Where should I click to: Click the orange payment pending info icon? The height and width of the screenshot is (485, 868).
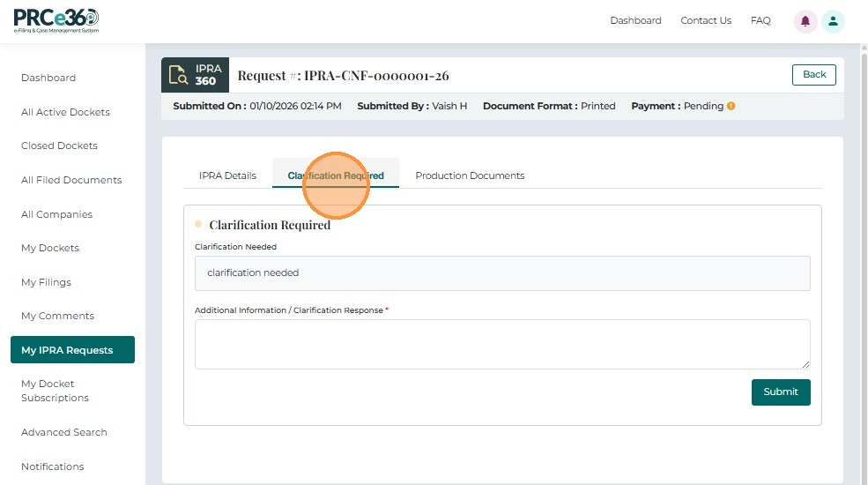(731, 106)
